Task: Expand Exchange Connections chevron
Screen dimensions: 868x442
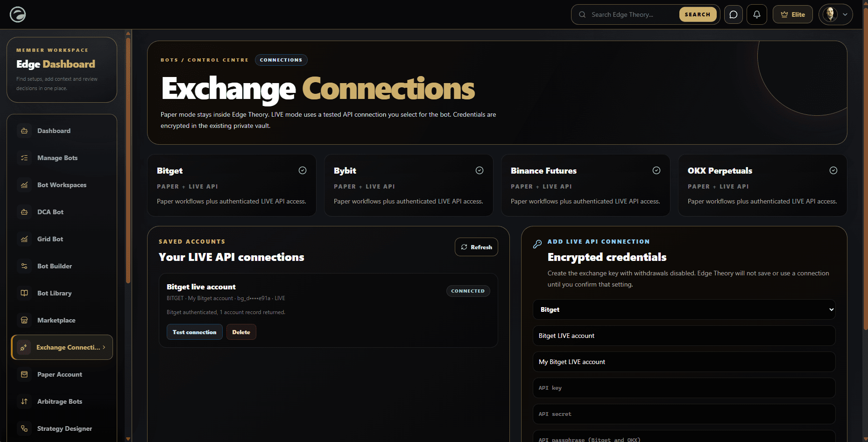Action: tap(104, 347)
